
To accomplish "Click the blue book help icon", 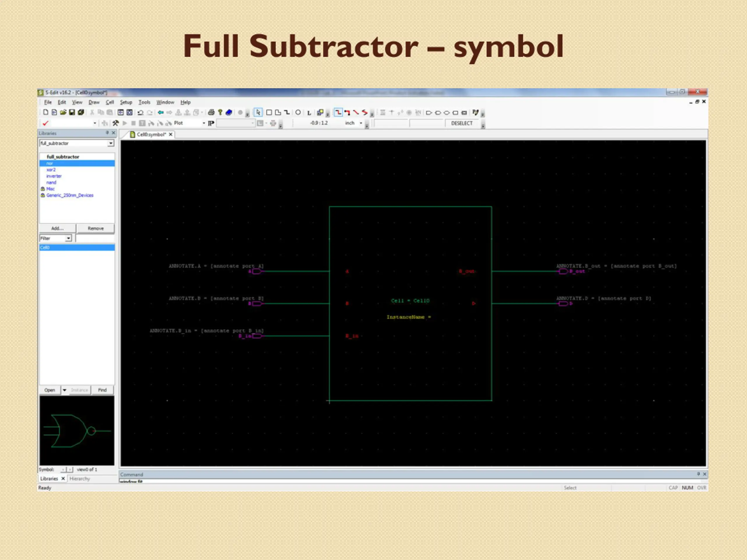I will pos(229,112).
